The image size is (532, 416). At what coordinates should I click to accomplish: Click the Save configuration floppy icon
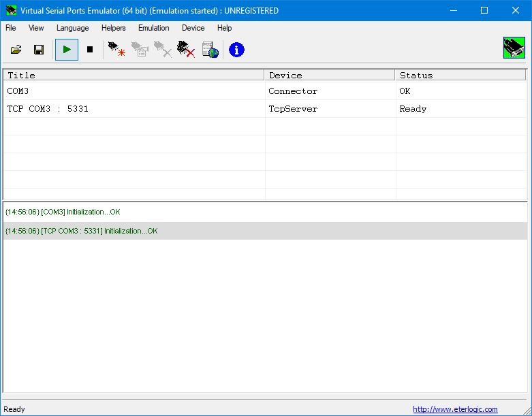(x=39, y=50)
